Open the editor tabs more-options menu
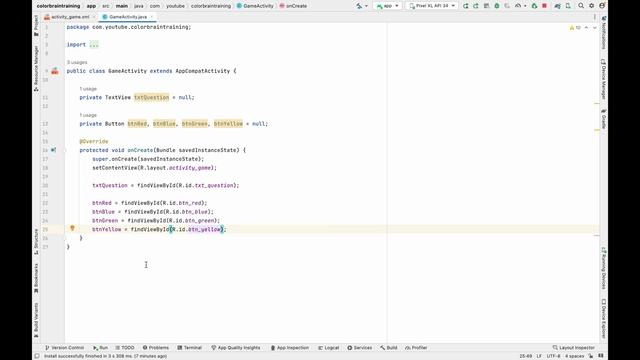 point(595,17)
